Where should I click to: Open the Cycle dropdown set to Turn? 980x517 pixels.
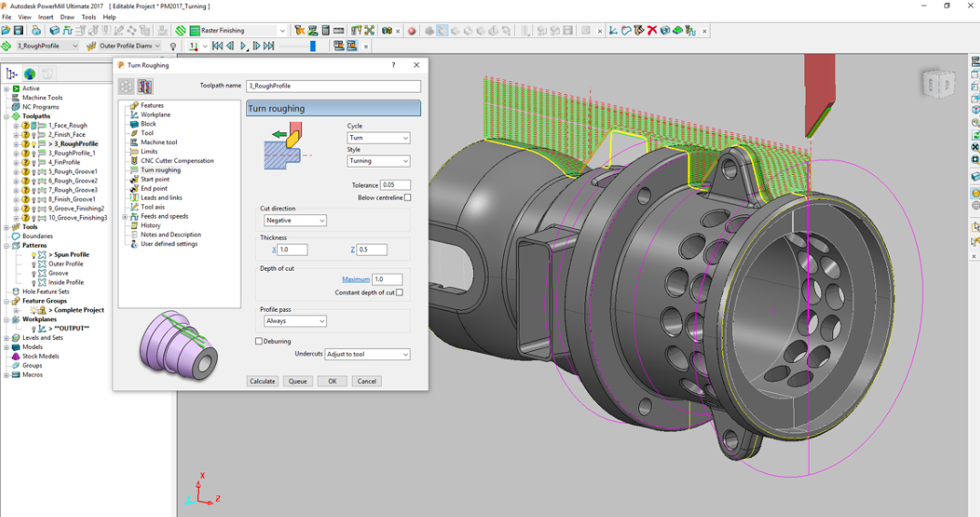pos(378,138)
